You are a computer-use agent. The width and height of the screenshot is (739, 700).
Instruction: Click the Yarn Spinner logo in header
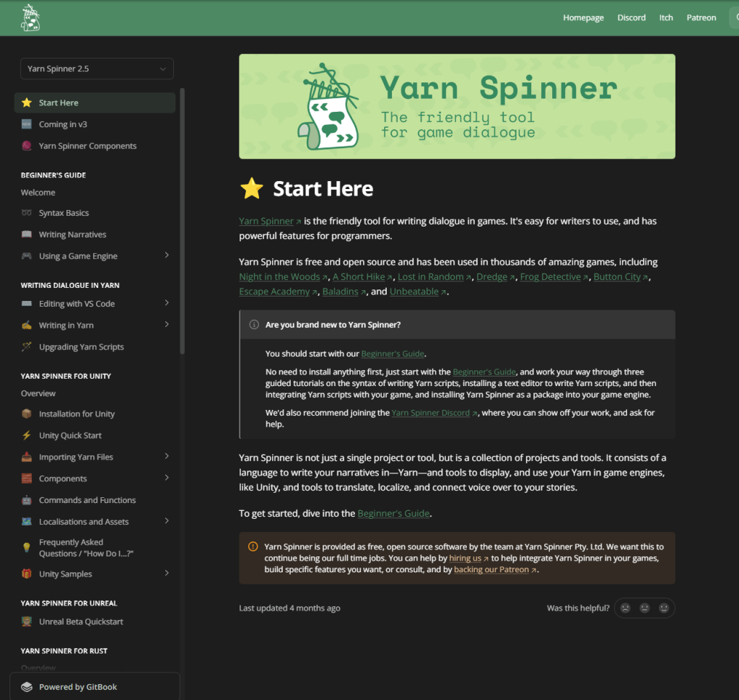pyautogui.click(x=30, y=18)
